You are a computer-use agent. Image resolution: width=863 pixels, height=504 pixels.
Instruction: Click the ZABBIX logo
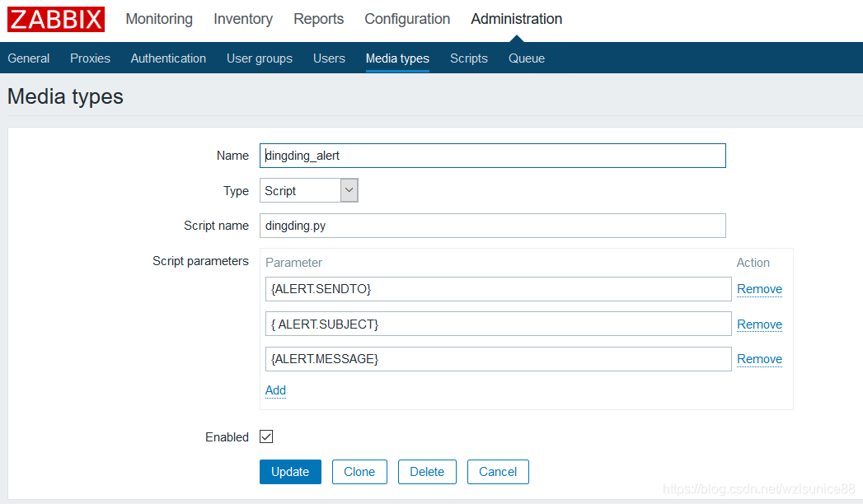tap(55, 19)
